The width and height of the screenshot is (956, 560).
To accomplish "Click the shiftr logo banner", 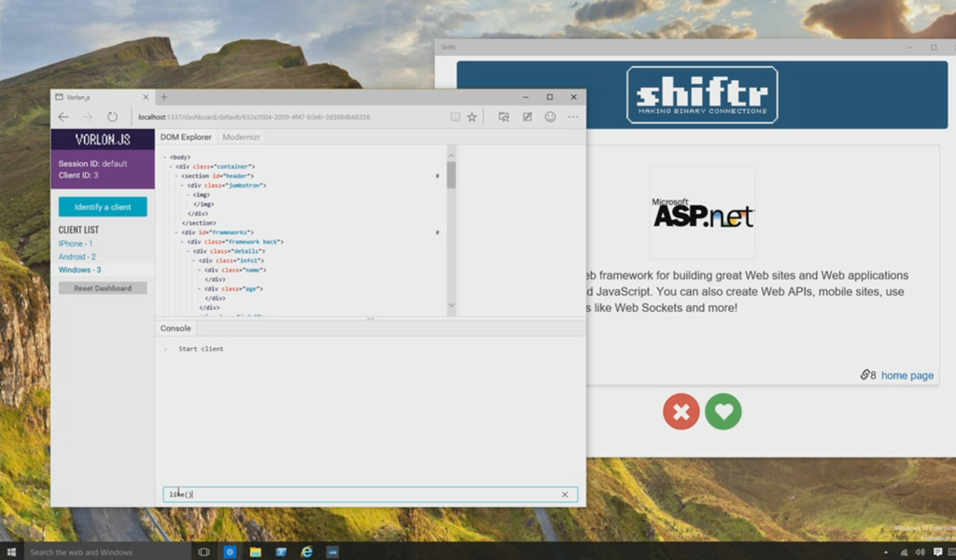I will [702, 95].
